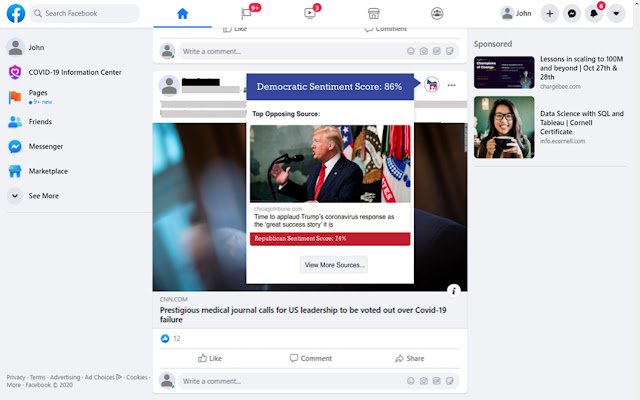Open the Messenger icon in top bar
The width and height of the screenshot is (640, 400).
point(572,13)
